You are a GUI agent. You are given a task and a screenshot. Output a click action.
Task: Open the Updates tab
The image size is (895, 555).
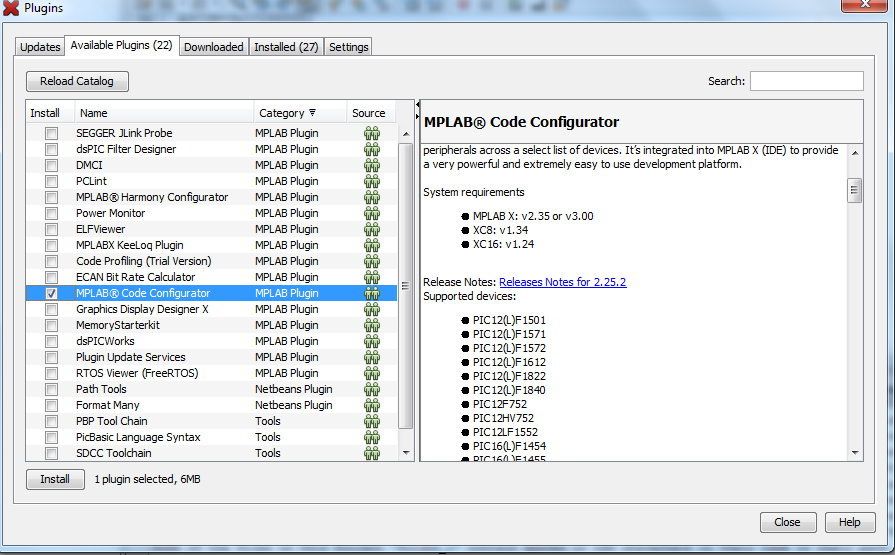pyautogui.click(x=41, y=47)
